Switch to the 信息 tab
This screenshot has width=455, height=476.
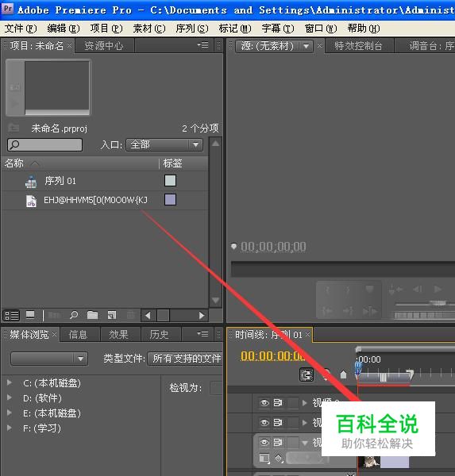[x=78, y=334]
